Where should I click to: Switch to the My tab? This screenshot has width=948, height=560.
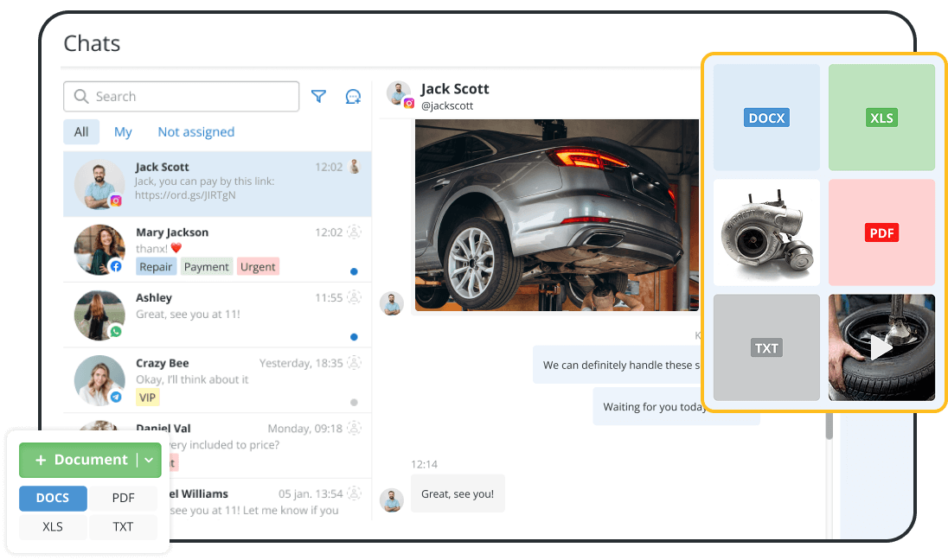123,131
